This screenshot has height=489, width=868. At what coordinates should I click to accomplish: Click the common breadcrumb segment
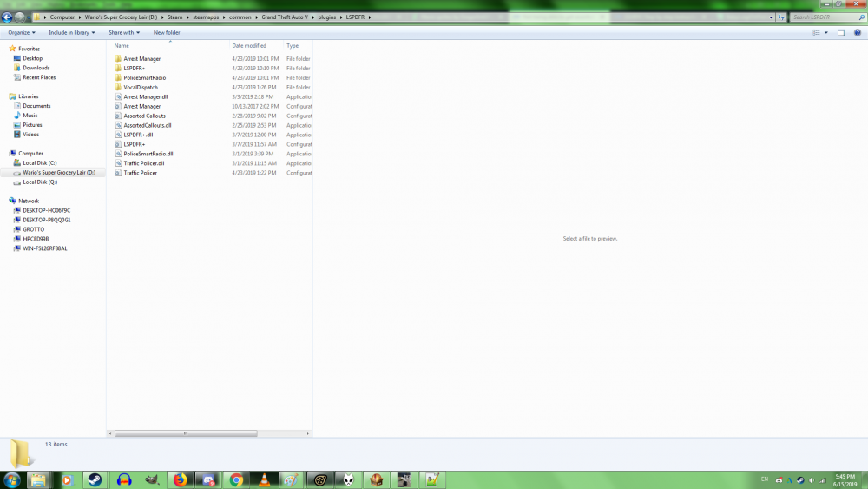(x=240, y=17)
